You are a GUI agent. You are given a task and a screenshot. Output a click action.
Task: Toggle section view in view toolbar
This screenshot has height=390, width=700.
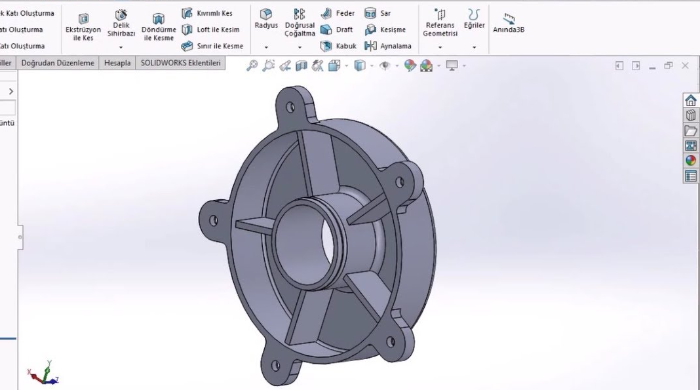(x=301, y=66)
